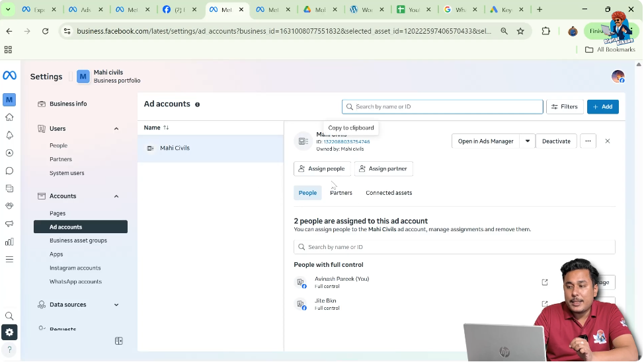Focus the people Search by name or ID field
This screenshot has height=362, width=644.
pyautogui.click(x=454, y=247)
